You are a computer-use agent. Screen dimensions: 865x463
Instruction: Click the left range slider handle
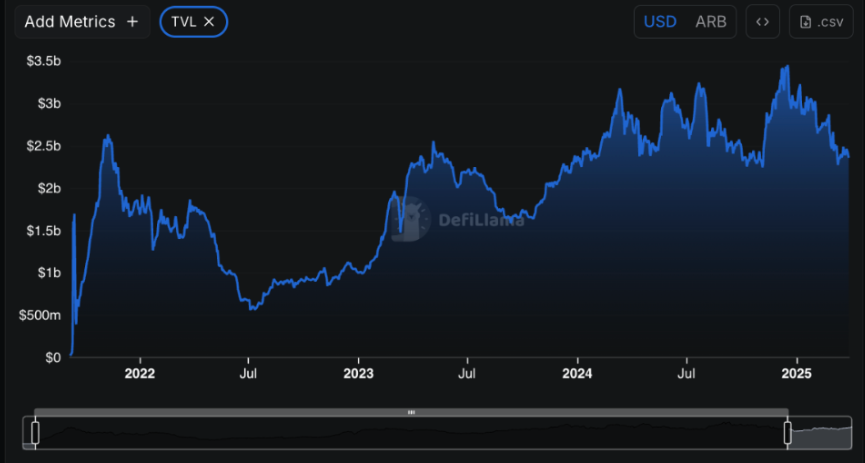pos(35,433)
